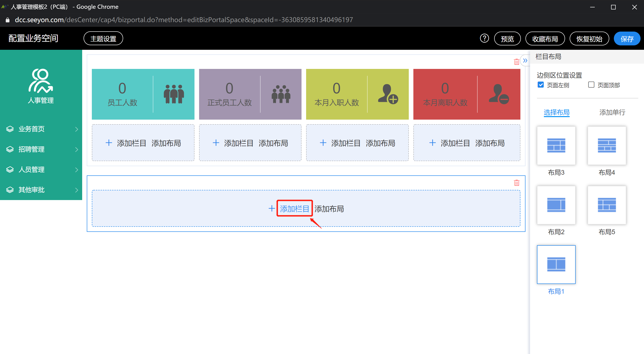Minimize the Chrome window
Screen dimensions: 644x354
pos(592,7)
